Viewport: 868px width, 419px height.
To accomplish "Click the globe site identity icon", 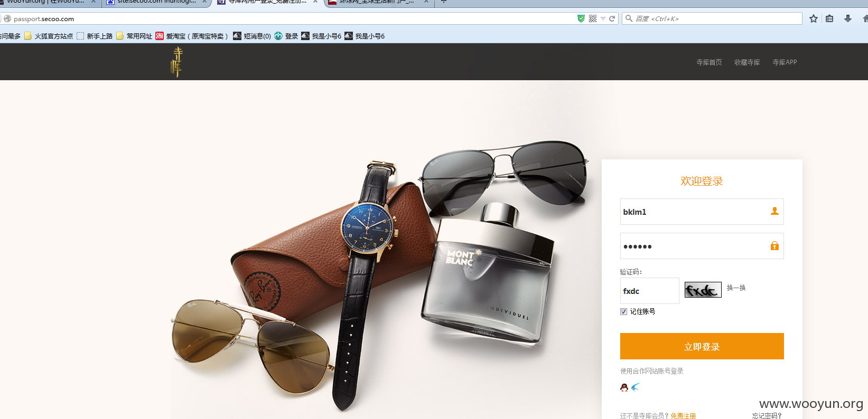I will point(7,18).
